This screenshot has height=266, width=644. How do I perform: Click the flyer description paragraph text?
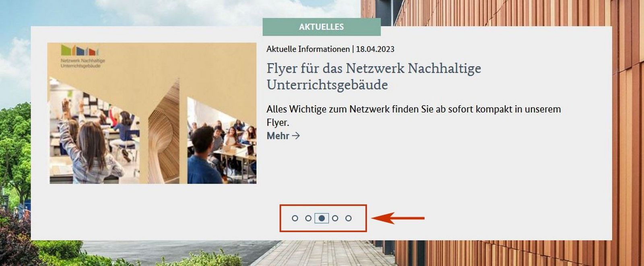pos(413,115)
